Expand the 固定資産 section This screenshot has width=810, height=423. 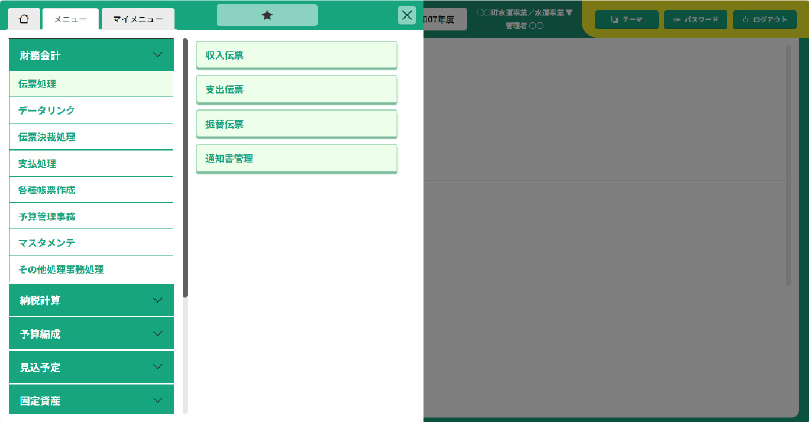tap(91, 400)
